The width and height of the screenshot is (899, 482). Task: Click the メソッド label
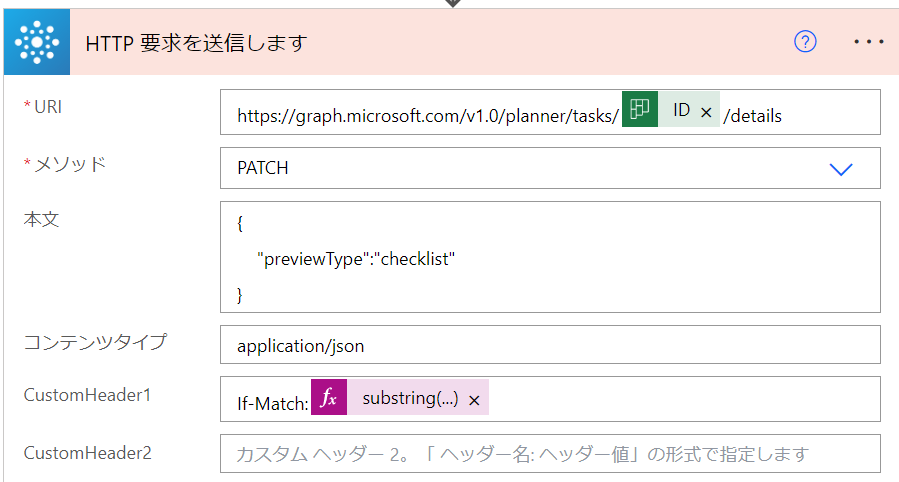(x=70, y=164)
